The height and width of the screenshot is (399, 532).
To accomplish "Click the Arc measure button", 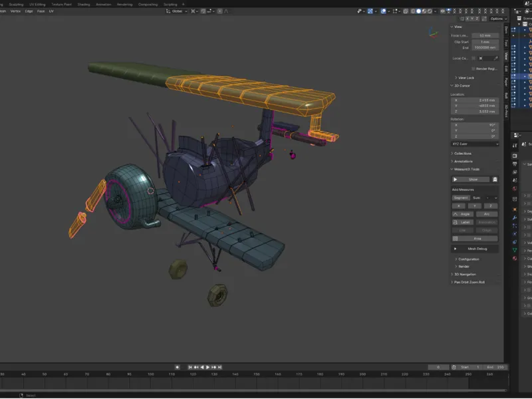I will pos(487,214).
